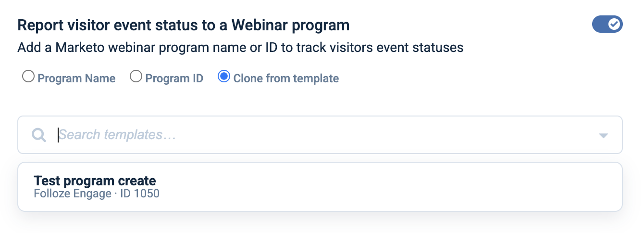Click the Program ID label text
This screenshot has width=644, height=233.
[x=174, y=78]
